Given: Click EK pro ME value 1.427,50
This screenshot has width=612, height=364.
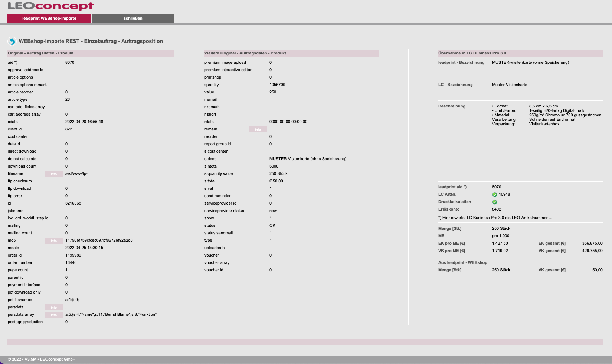Looking at the screenshot, I should 500,243.
